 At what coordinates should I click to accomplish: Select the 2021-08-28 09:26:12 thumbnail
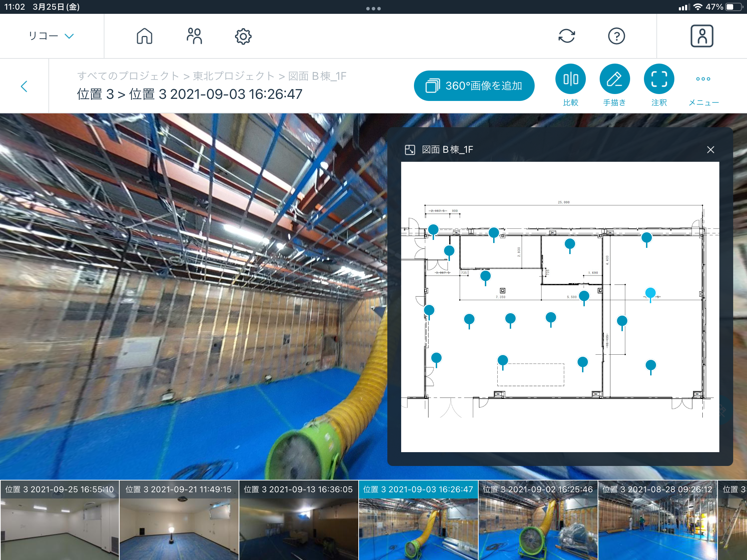pyautogui.click(x=657, y=520)
